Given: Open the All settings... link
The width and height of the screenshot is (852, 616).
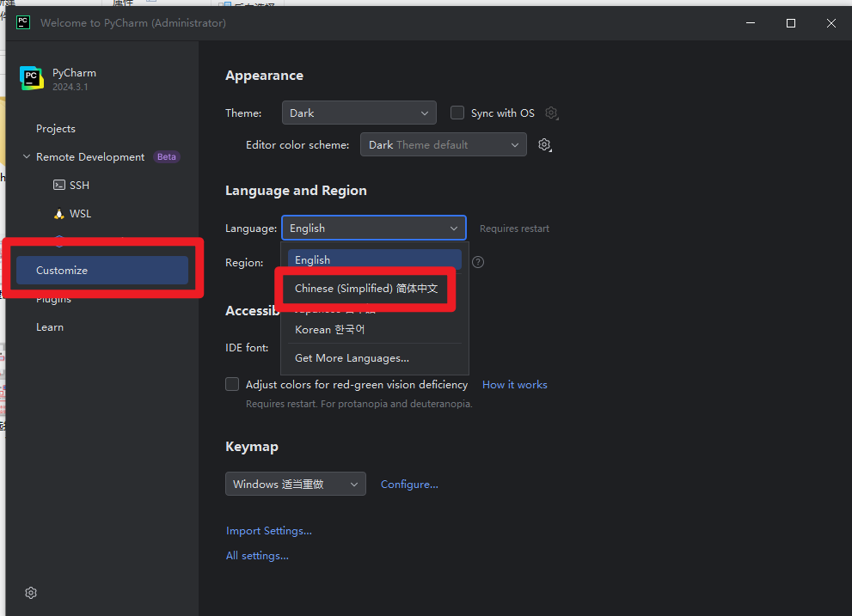Looking at the screenshot, I should 257,556.
